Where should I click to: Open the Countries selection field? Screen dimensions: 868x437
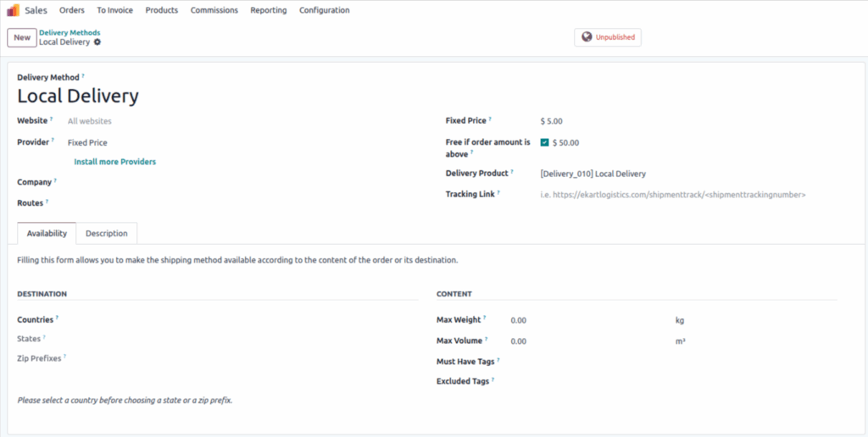pyautogui.click(x=243, y=320)
